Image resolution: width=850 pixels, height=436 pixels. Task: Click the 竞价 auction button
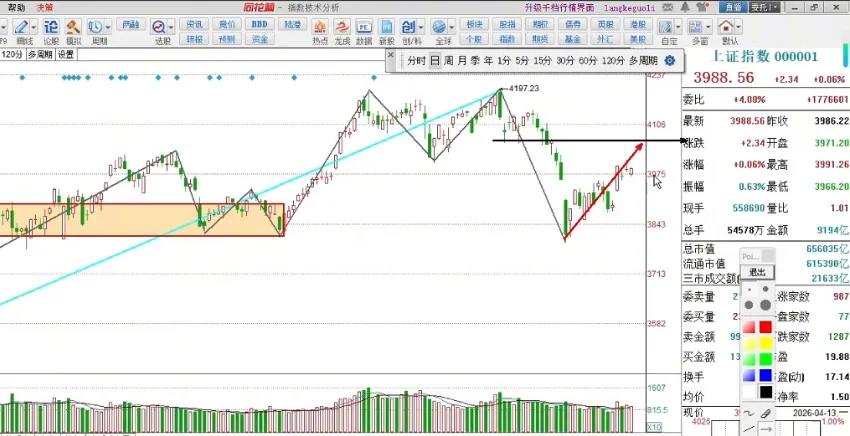point(227,24)
